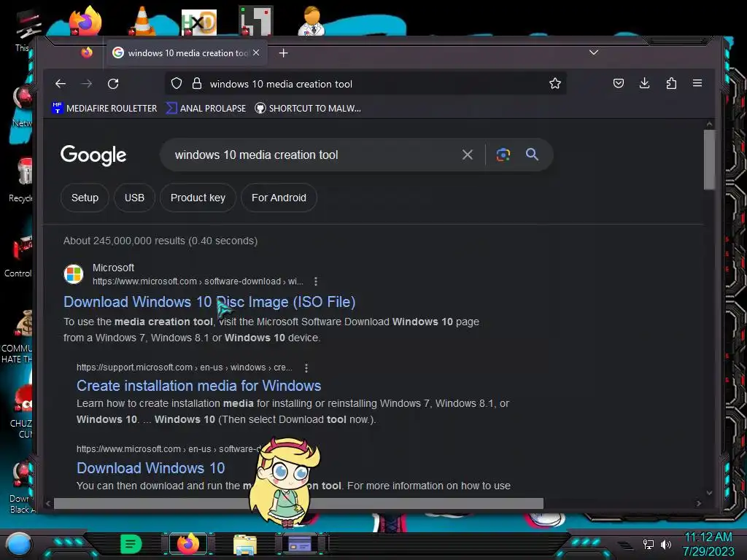The image size is (747, 560).
Task: Select the Setup filter chip
Action: click(85, 198)
